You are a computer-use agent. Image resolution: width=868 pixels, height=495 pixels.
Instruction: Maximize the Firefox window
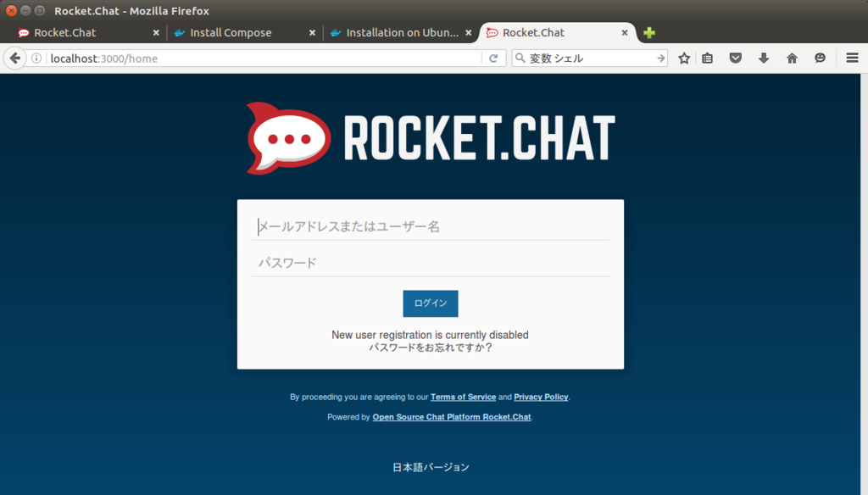[x=40, y=10]
